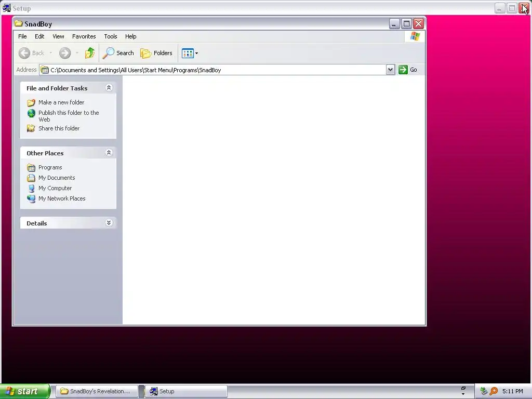This screenshot has width=532, height=399.
Task: Open My Network Places link
Action: 62,198
